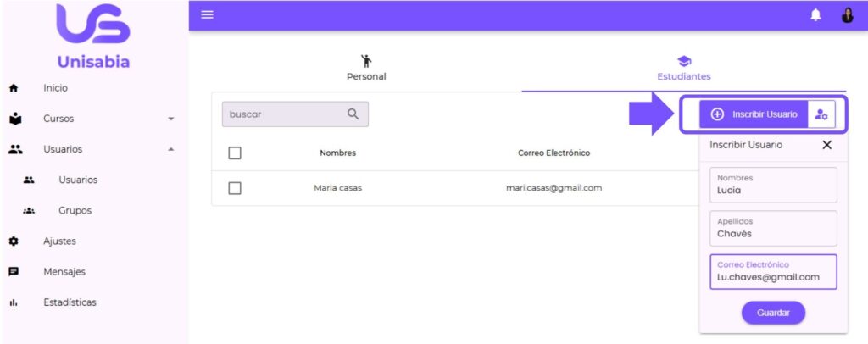Click the user settings icon beside Inscribir Usuario
The image size is (868, 344).
pos(821,114)
